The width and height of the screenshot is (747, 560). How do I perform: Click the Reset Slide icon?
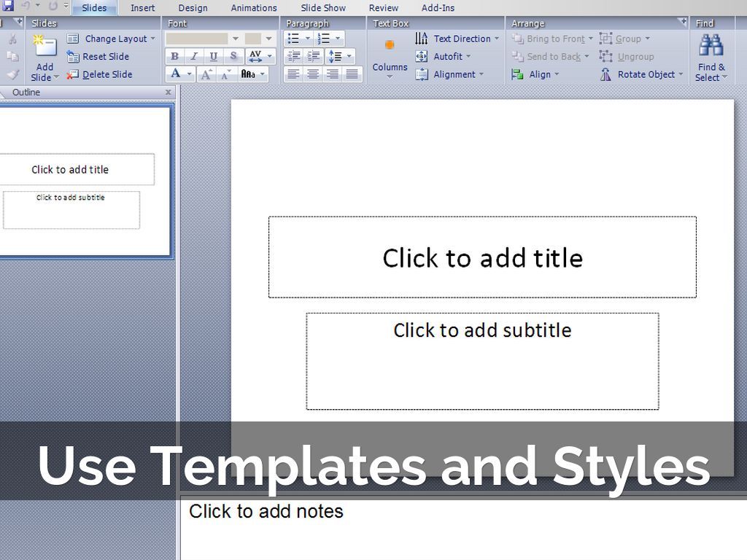point(73,57)
